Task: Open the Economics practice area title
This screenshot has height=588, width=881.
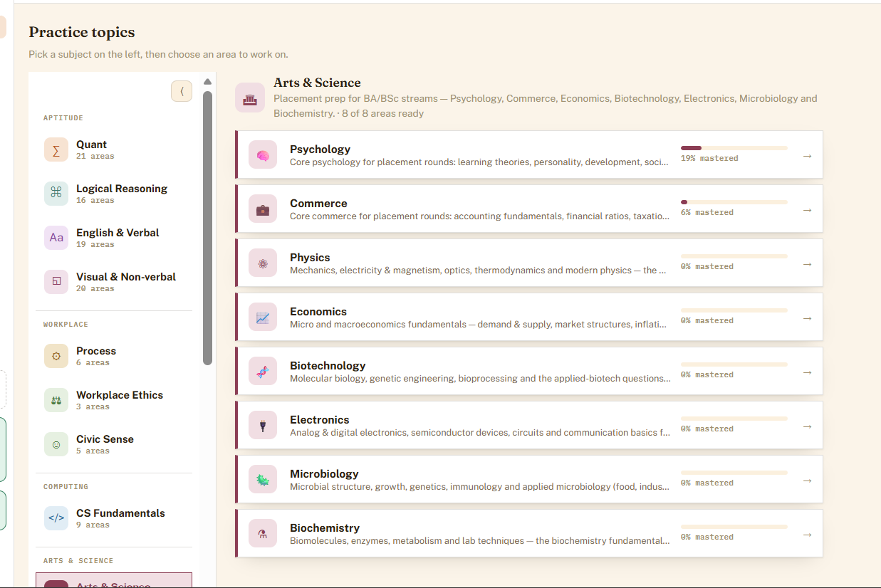Action: [x=318, y=312]
